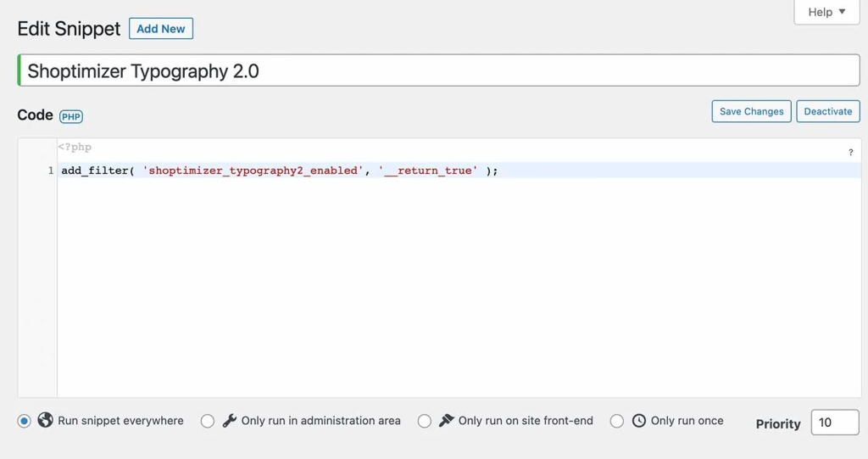
Task: Open the Help dropdown tab
Action: (826, 12)
